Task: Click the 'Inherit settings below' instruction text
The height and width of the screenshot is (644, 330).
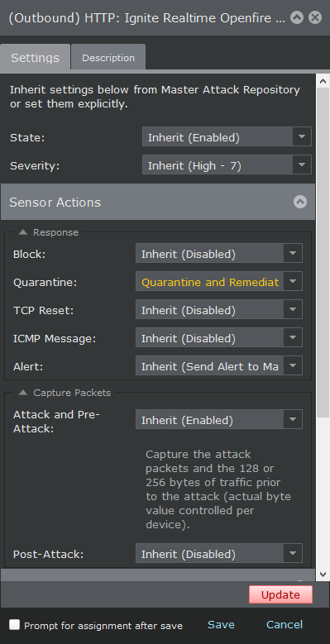Action: click(155, 97)
